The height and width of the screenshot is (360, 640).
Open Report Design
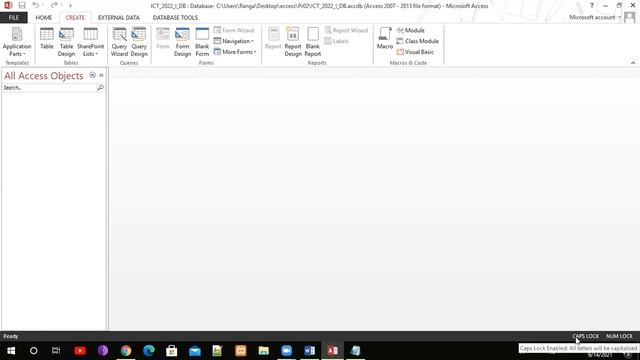tap(293, 42)
